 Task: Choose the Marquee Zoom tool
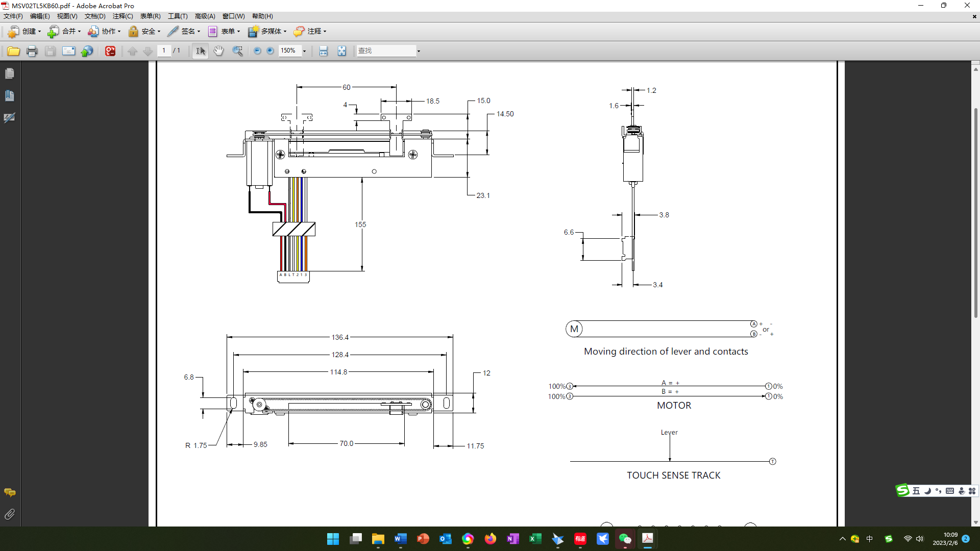[237, 51]
